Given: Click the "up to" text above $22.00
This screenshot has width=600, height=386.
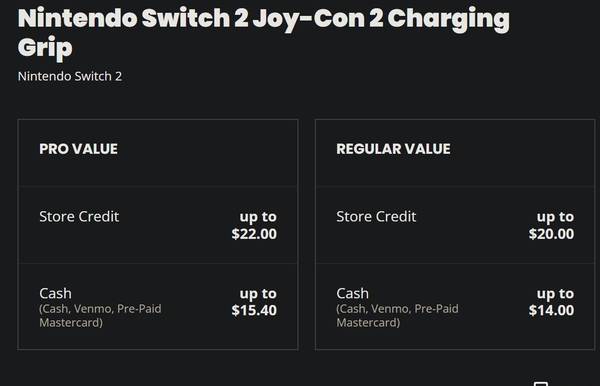Looking at the screenshot, I should tap(258, 217).
